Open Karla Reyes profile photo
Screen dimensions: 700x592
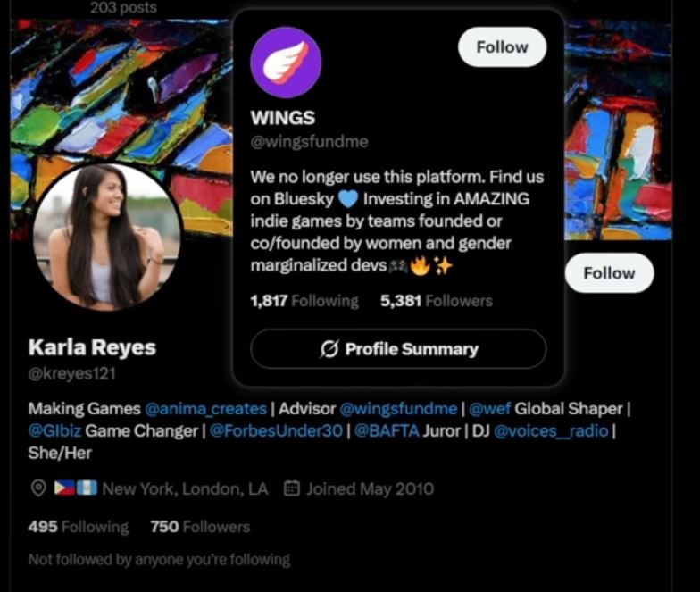pos(107,237)
